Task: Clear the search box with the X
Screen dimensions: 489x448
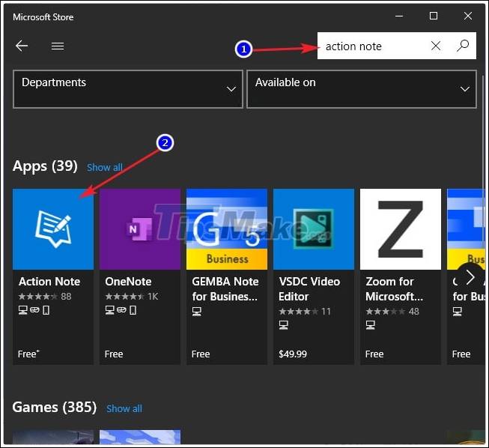Action: [436, 46]
